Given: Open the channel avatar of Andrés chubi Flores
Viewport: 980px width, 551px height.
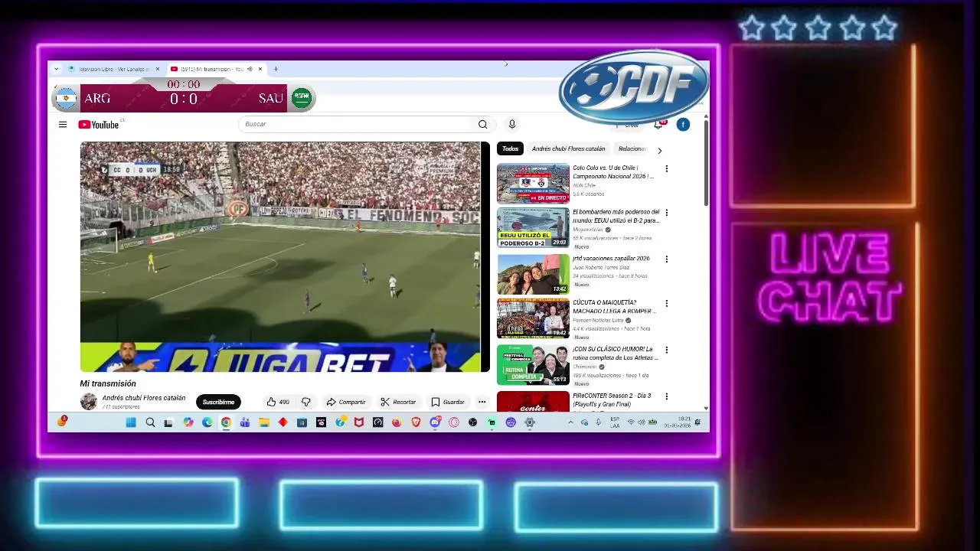Looking at the screenshot, I should pyautogui.click(x=89, y=401).
